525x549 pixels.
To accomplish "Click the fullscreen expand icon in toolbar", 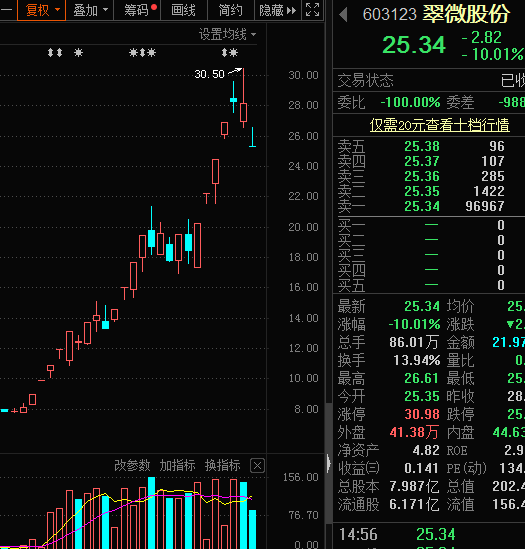I will pyautogui.click(x=312, y=10).
